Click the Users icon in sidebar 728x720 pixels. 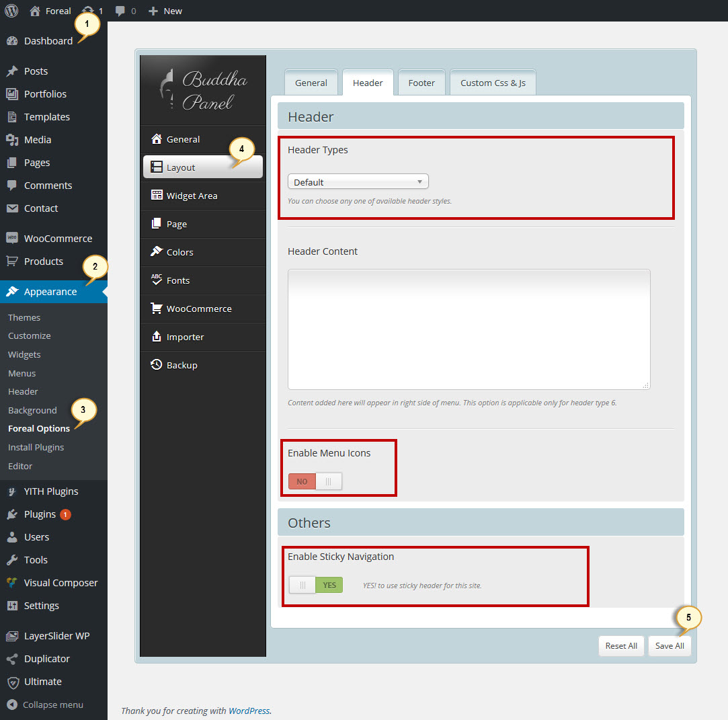[x=13, y=537]
